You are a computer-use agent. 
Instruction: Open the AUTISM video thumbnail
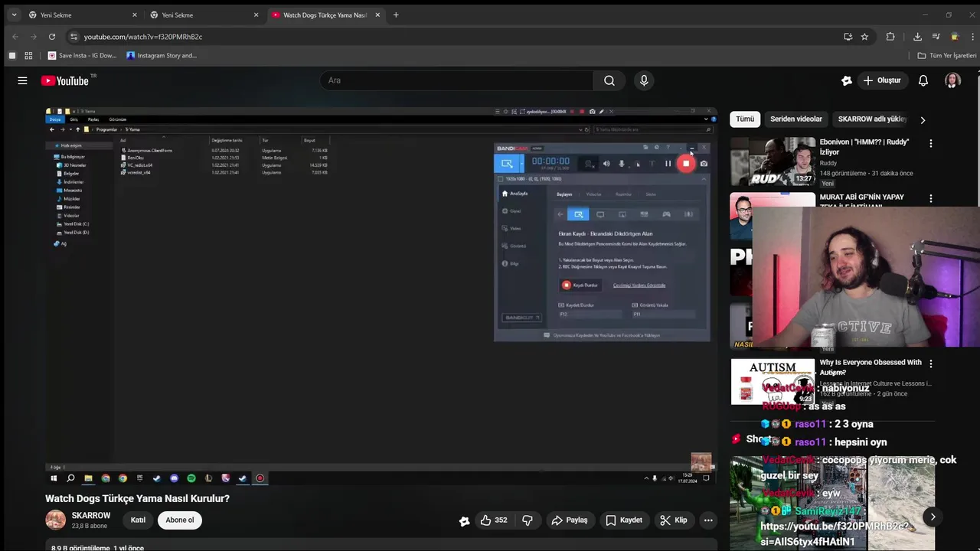coord(773,381)
